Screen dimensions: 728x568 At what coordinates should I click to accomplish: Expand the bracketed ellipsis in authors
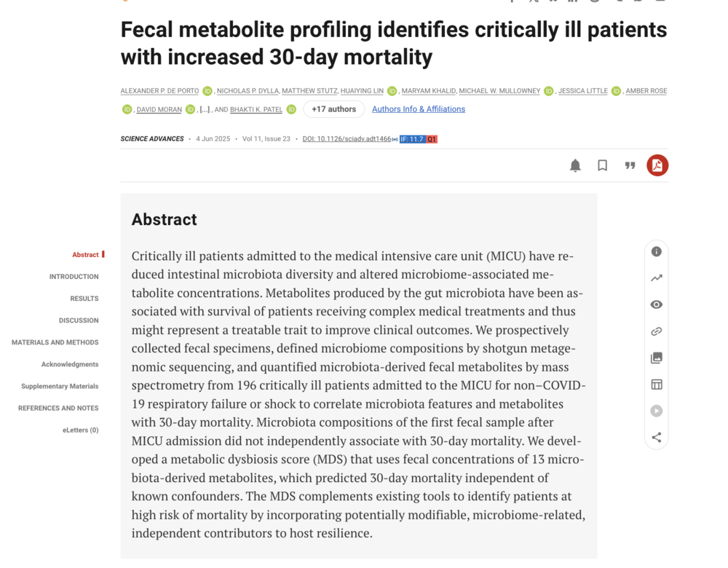205,109
